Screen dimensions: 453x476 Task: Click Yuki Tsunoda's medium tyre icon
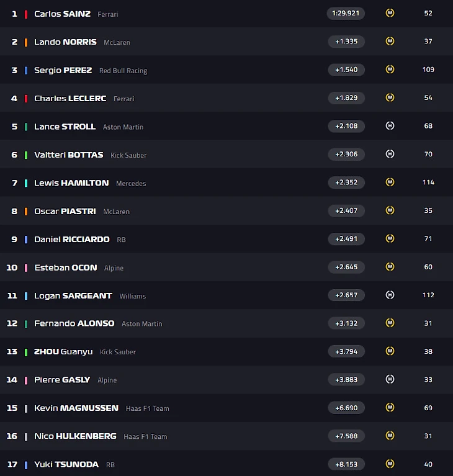[x=390, y=464]
